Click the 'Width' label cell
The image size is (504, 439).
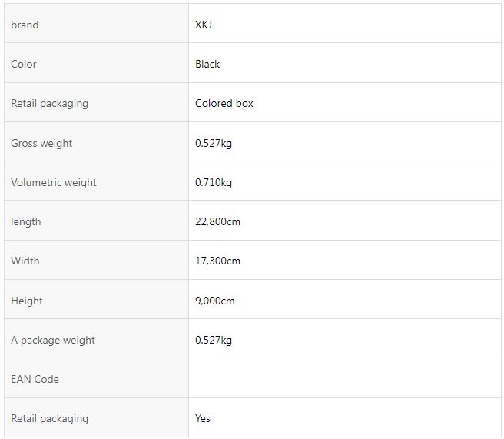tap(96, 260)
